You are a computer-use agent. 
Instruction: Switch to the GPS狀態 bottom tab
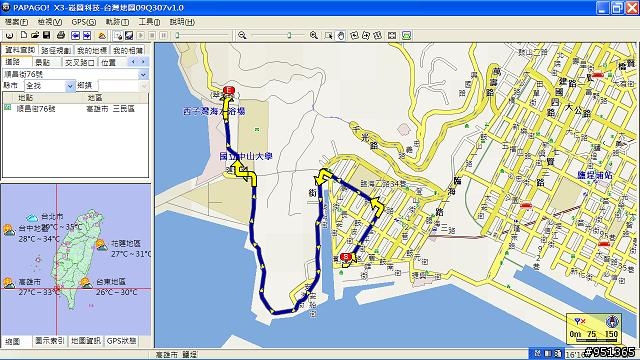121,341
